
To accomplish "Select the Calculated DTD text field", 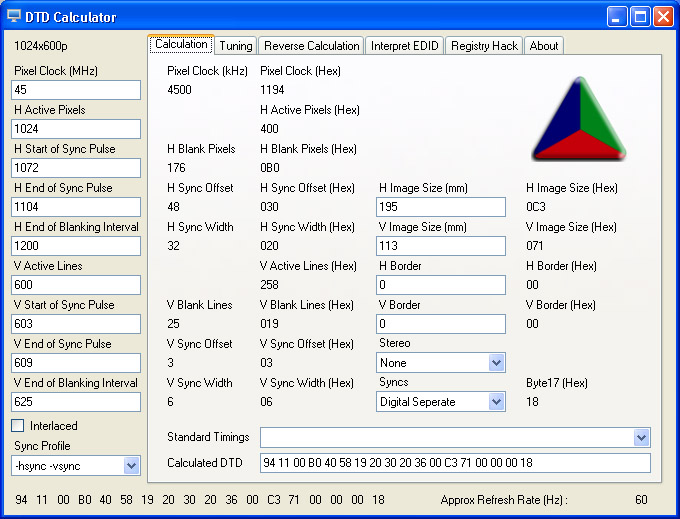I will click(x=455, y=463).
